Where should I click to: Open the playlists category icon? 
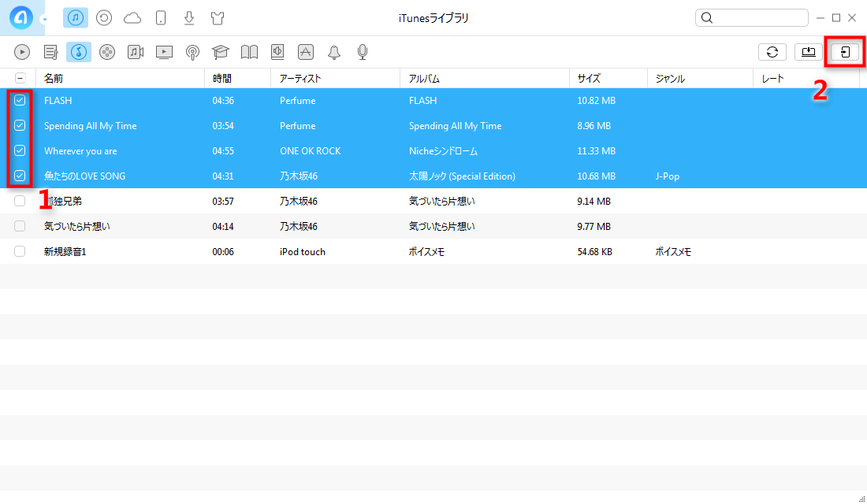tap(51, 52)
